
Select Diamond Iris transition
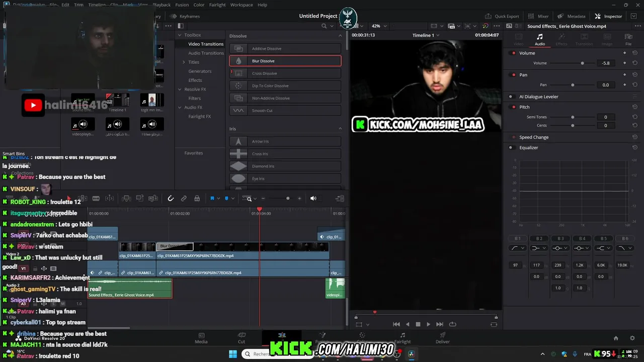pos(285,166)
